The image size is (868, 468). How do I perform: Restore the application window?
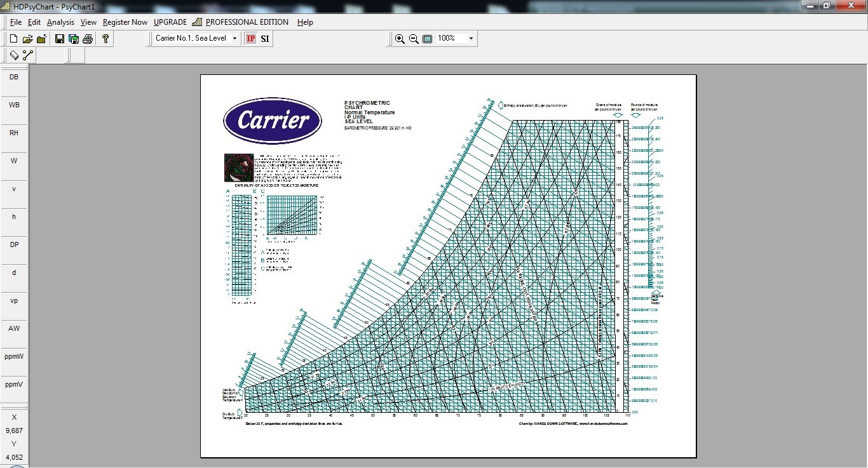(x=826, y=5)
